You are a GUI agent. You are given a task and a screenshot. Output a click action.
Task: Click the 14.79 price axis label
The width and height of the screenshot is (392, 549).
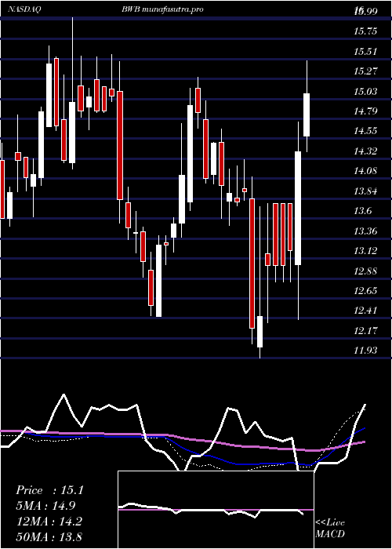[x=365, y=111]
